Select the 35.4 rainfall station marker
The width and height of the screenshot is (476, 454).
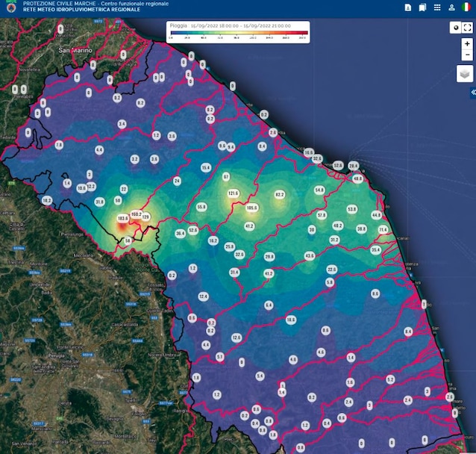coord(375,250)
